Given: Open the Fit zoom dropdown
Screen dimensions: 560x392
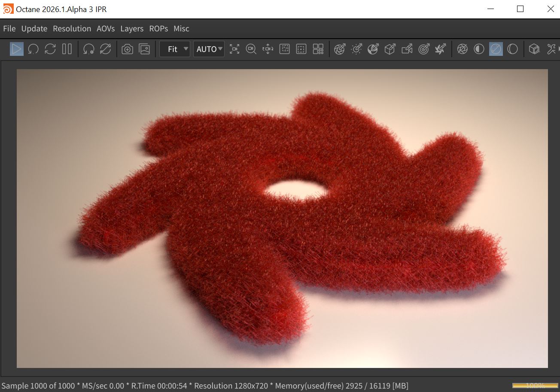Looking at the screenshot, I should [x=175, y=49].
